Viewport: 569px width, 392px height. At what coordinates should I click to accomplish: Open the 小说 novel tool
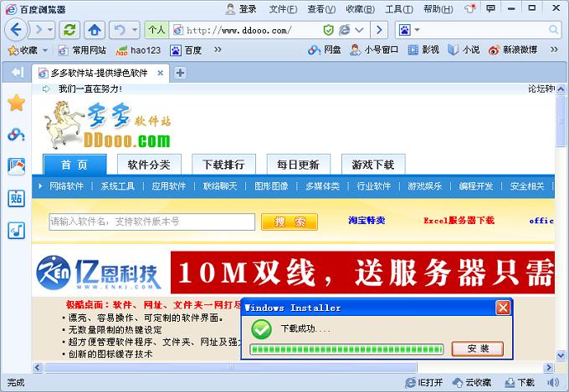464,49
